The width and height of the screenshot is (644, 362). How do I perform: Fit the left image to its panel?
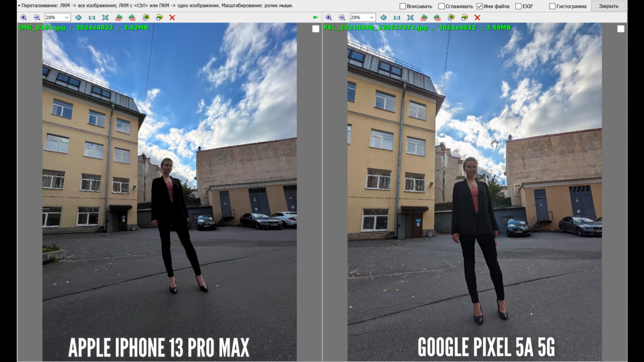pos(105,17)
